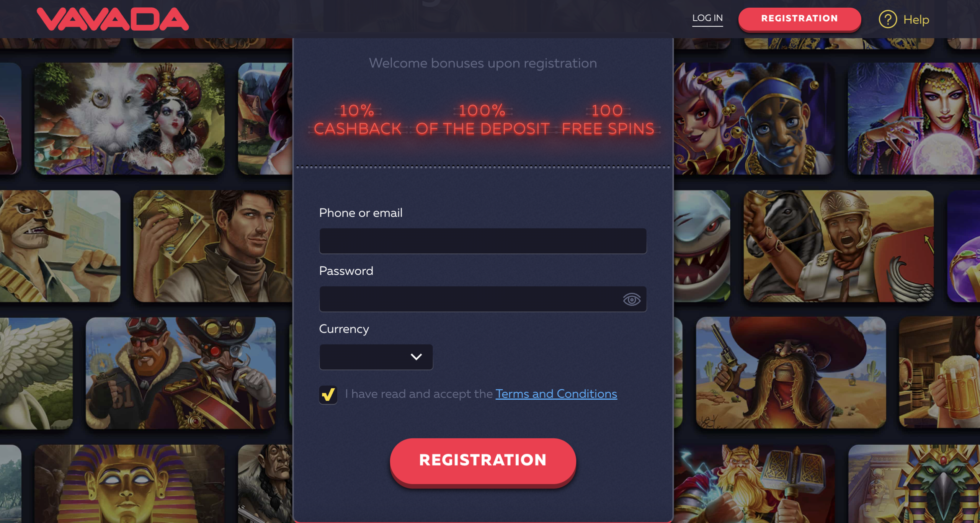This screenshot has height=523, width=980.
Task: Click the VAVADA logo
Action: pos(113,19)
